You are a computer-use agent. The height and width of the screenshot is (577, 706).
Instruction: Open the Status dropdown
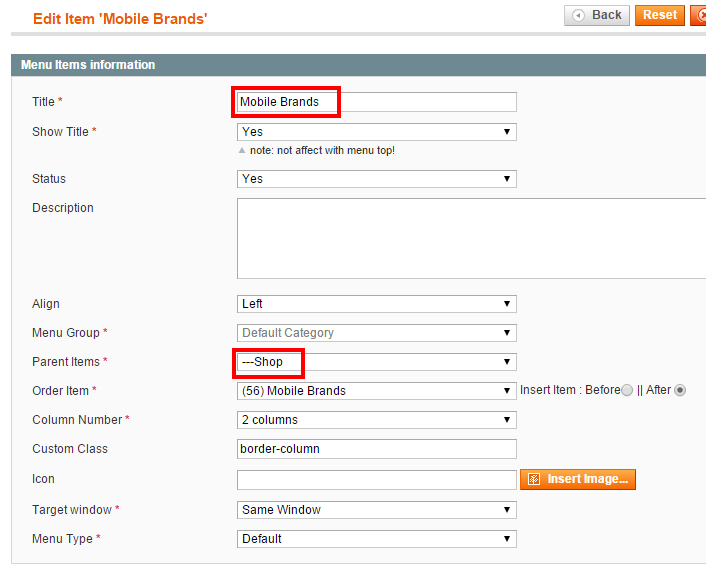(x=376, y=179)
